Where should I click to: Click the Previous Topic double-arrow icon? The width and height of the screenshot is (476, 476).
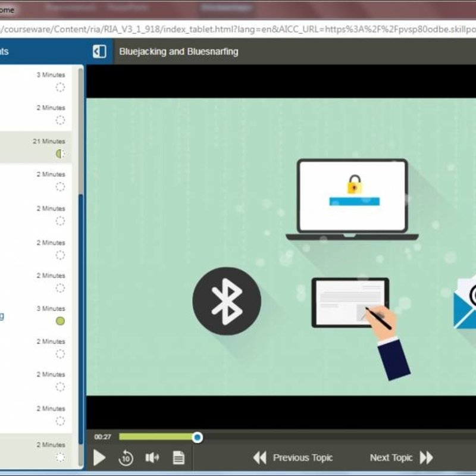[260, 458]
